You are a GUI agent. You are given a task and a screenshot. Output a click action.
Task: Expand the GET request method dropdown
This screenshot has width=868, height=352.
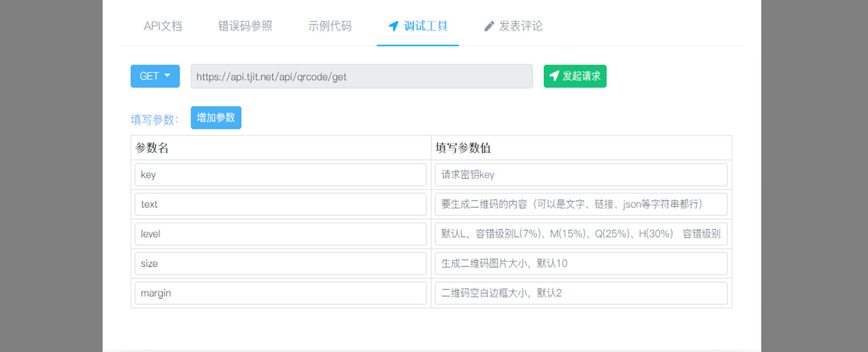155,76
